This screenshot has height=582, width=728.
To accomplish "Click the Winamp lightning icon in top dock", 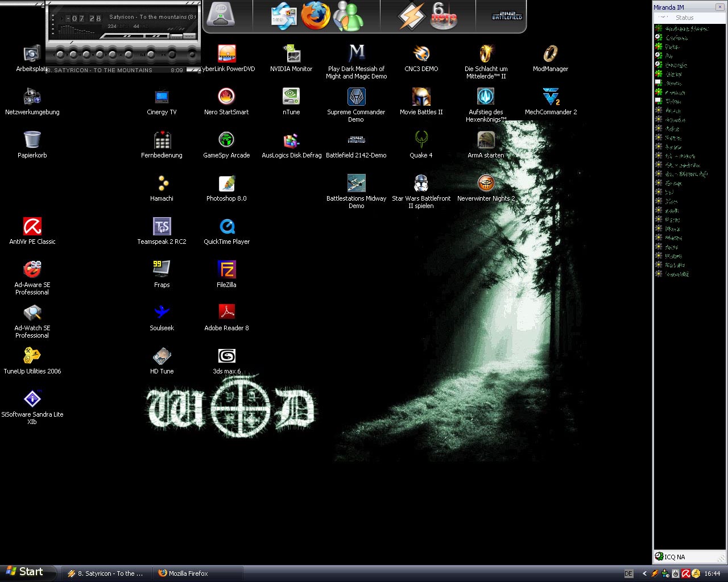I will click(411, 16).
